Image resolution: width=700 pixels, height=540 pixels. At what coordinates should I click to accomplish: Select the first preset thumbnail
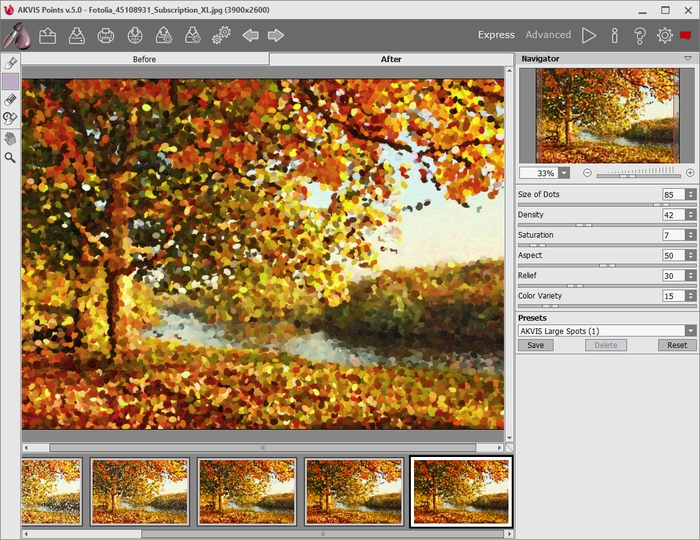tap(51, 491)
